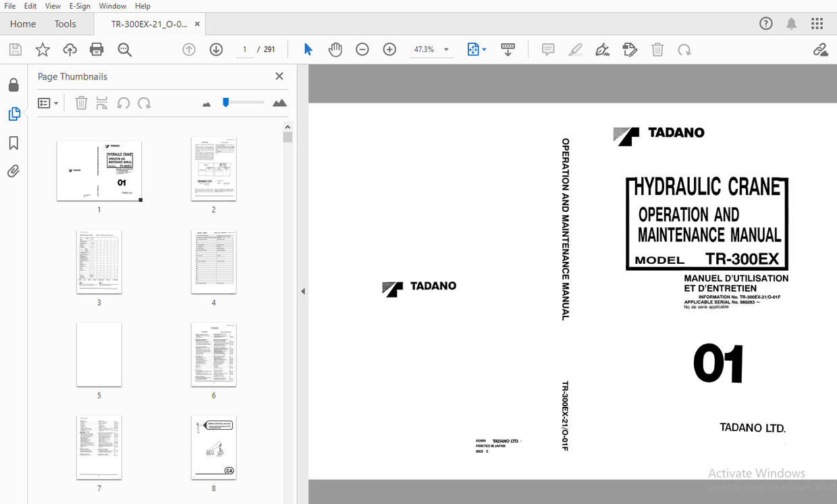The width and height of the screenshot is (837, 504).
Task: Toggle page scrolling display mode
Action: click(508, 49)
